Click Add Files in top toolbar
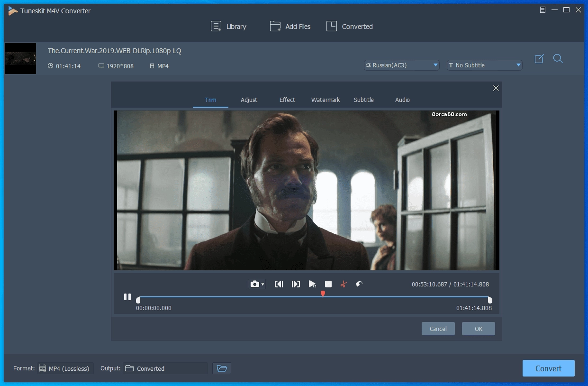Screen dimensions: 588x386 290,27
